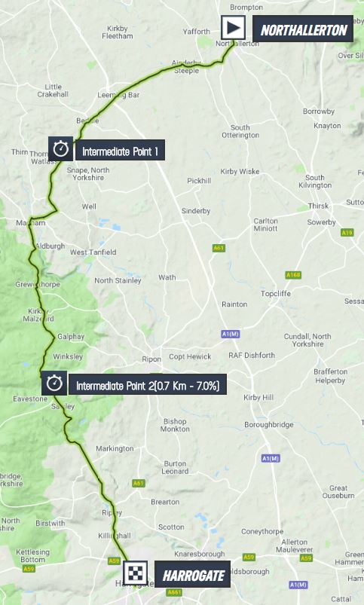Click the A1(M) road shield near Rainton
This screenshot has width=364, height=605.
coord(231,334)
